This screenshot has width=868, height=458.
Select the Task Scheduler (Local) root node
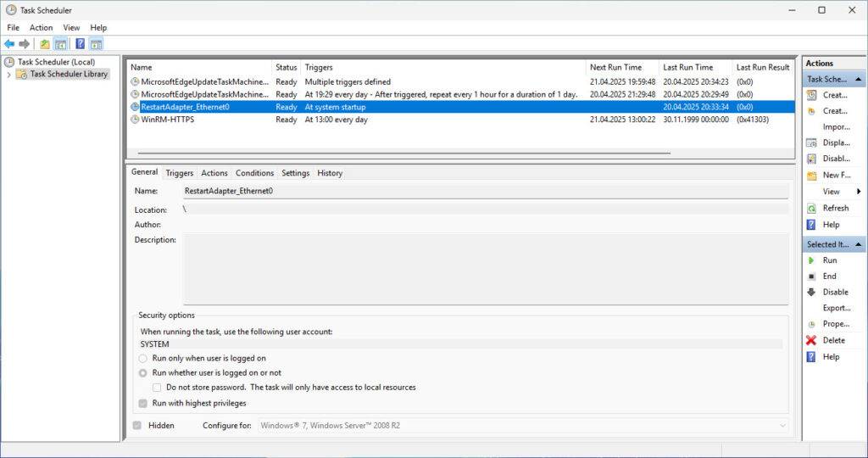pyautogui.click(x=56, y=62)
